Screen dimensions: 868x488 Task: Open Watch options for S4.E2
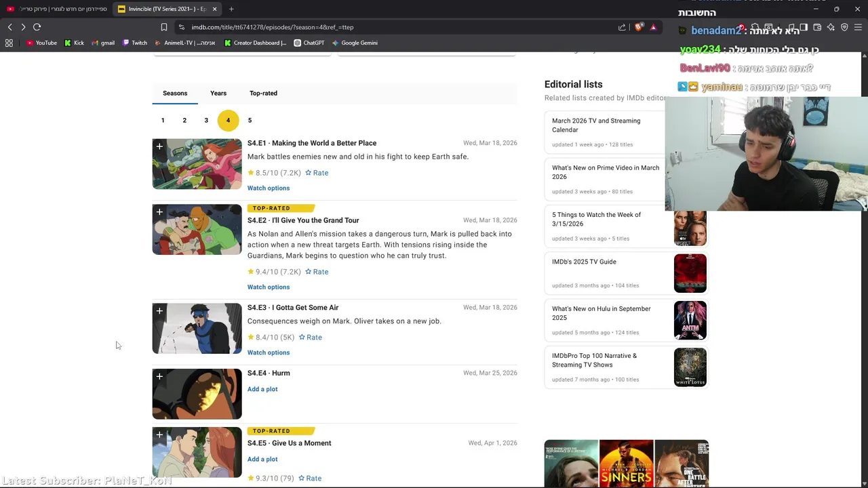pos(269,287)
